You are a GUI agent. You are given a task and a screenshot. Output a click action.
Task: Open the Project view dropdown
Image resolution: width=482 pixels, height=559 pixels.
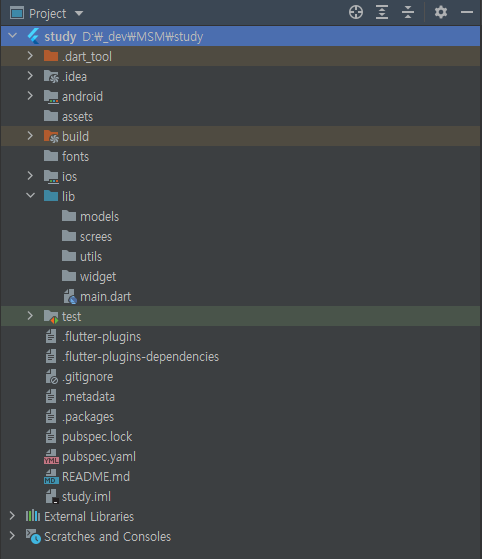[79, 14]
